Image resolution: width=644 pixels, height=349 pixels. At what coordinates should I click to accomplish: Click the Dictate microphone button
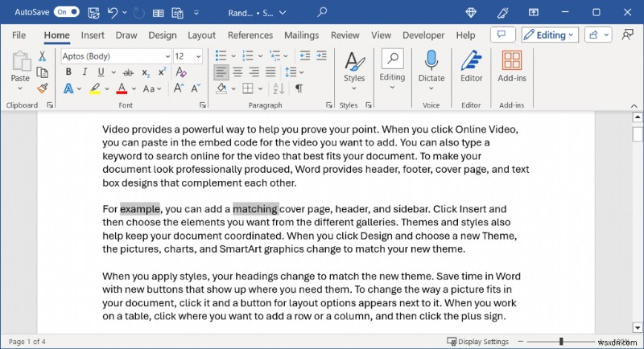[431, 71]
